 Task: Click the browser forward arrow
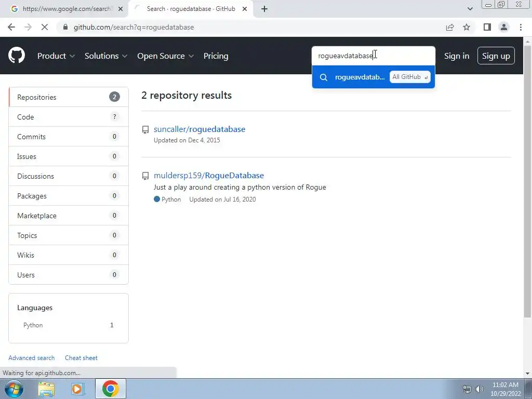28,27
